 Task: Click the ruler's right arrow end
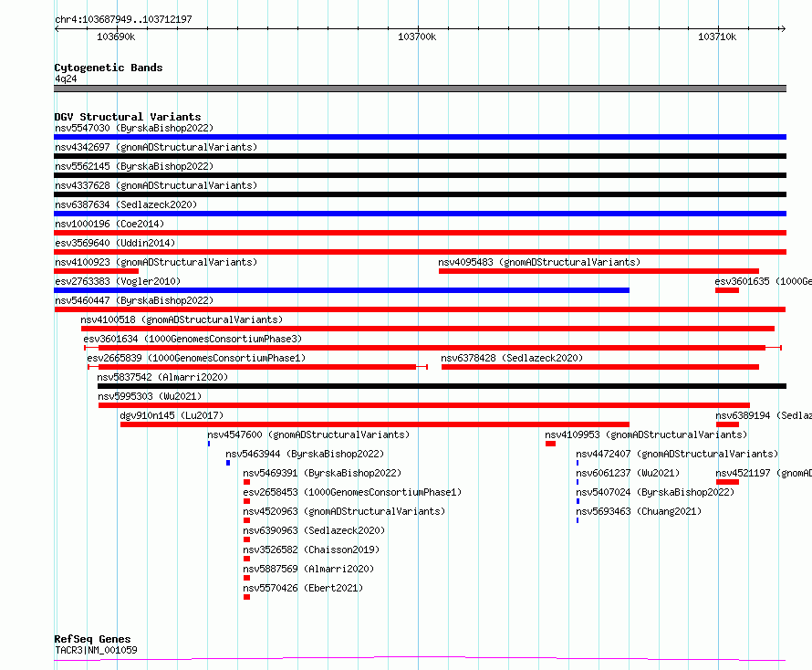(783, 29)
